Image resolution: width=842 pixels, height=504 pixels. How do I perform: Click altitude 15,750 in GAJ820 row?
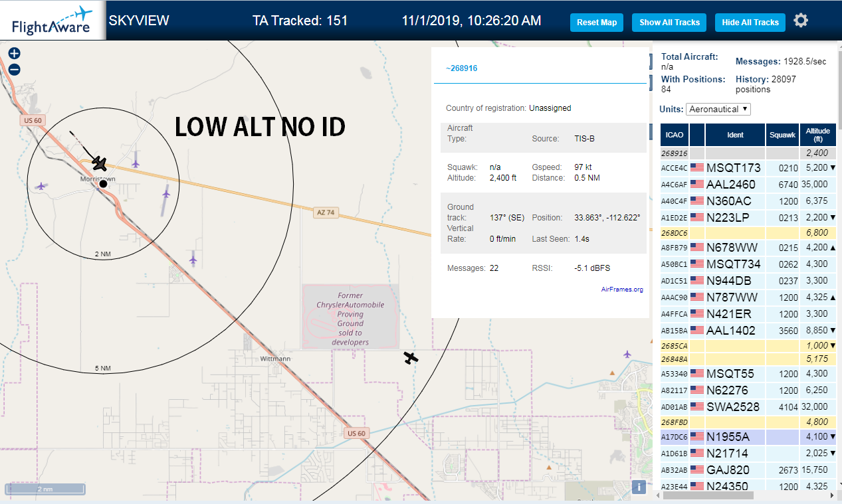pos(815,469)
